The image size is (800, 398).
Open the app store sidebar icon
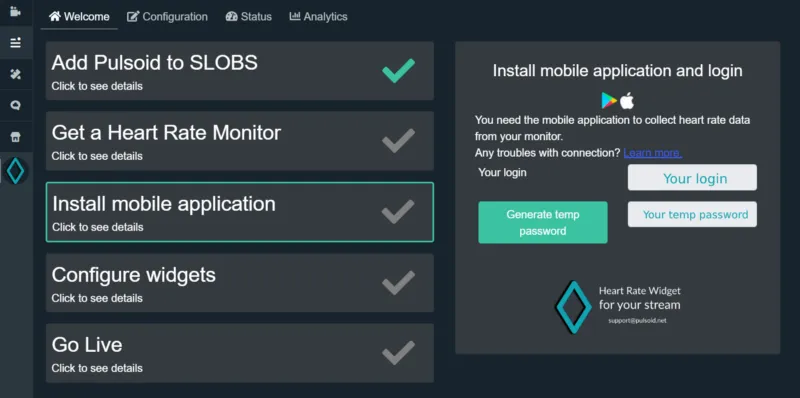15,137
